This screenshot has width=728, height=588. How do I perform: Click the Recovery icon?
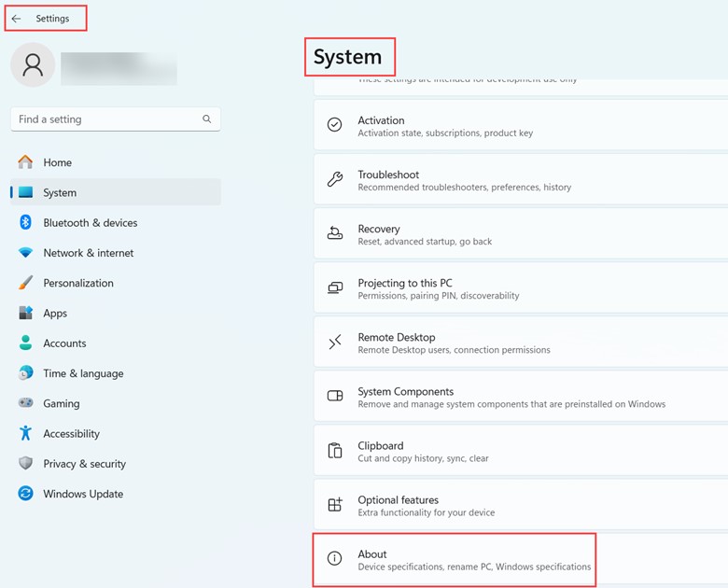tap(335, 232)
